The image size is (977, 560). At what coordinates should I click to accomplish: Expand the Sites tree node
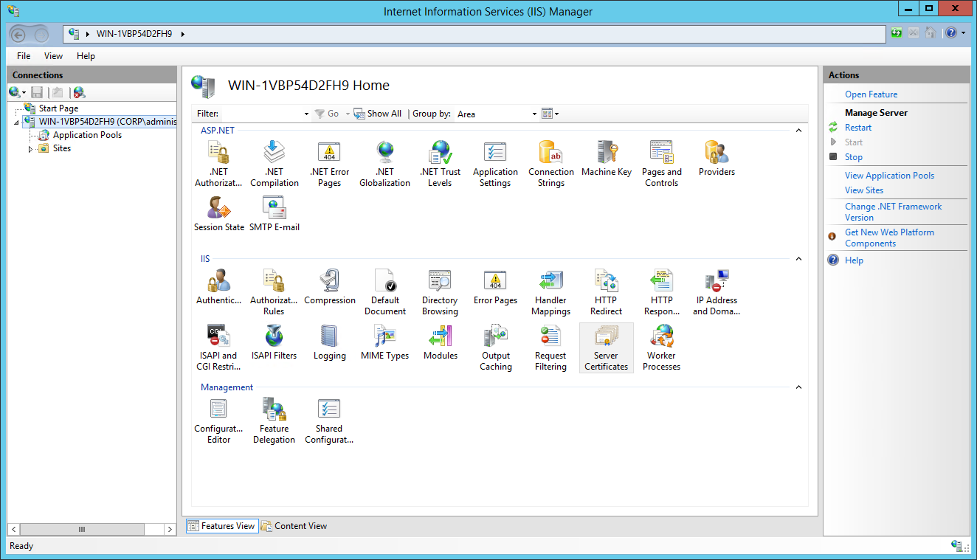click(31, 149)
